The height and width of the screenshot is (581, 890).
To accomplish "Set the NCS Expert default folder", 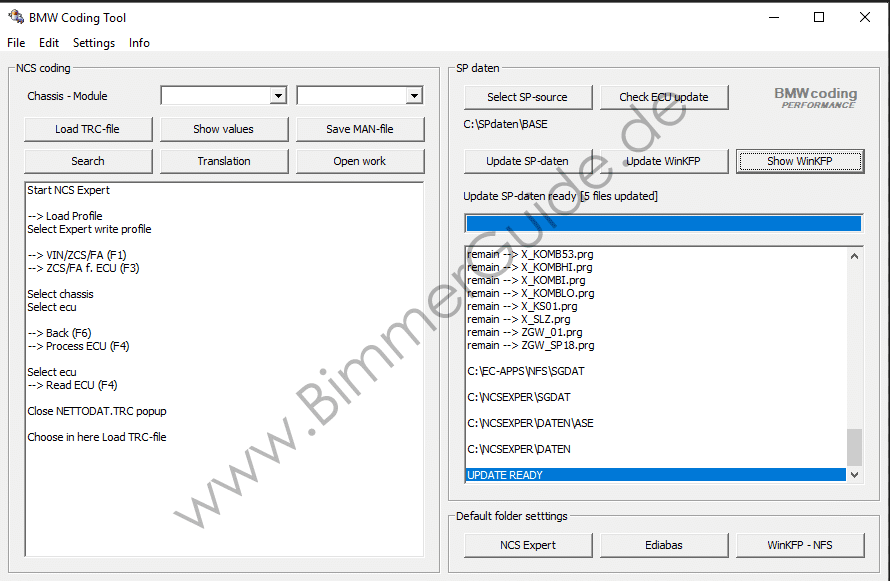I will [x=528, y=545].
